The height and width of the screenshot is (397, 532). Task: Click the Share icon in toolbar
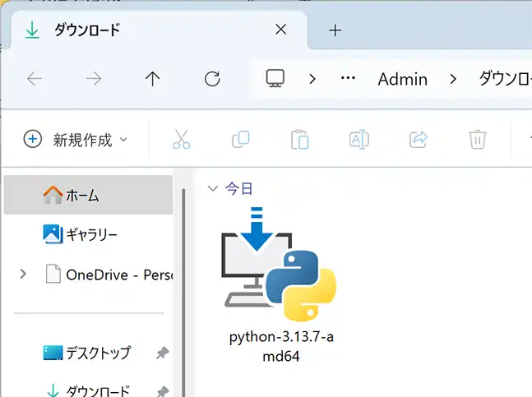(x=419, y=139)
